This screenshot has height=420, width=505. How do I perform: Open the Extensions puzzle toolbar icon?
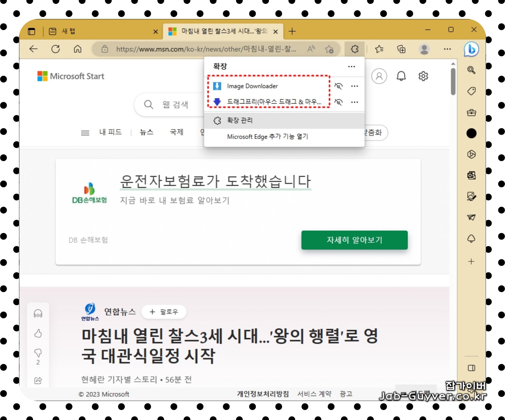354,49
